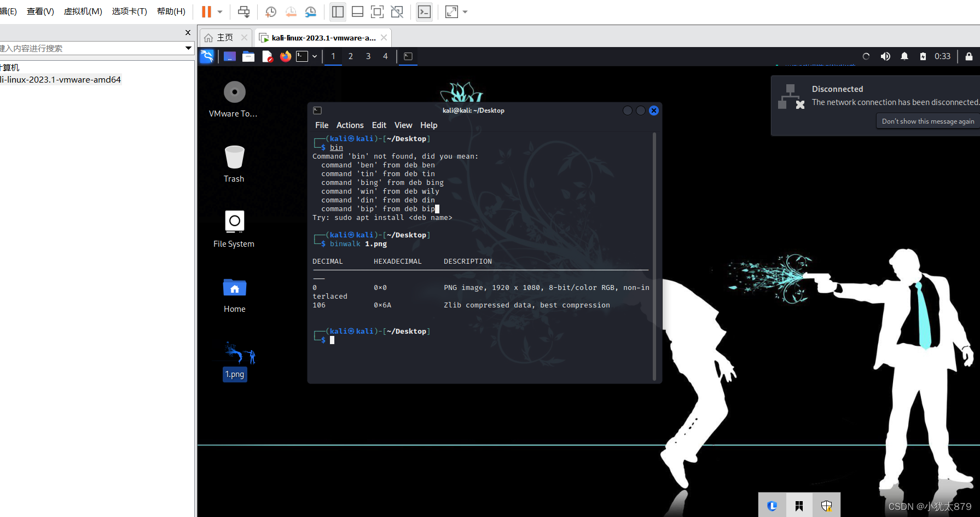Open the power options dropdown beside pause
The image size is (980, 517).
(220, 11)
